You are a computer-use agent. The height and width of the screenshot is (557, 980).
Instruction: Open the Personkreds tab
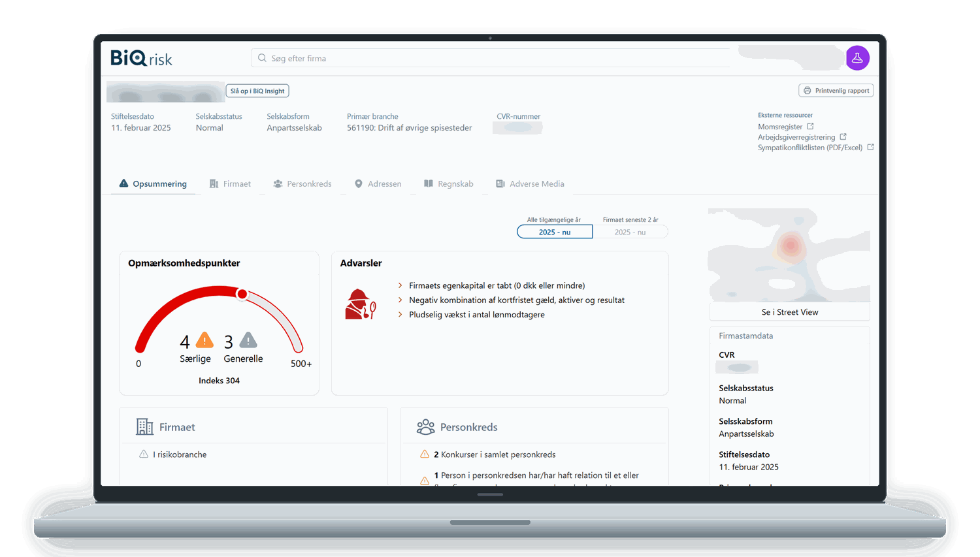[x=302, y=184]
